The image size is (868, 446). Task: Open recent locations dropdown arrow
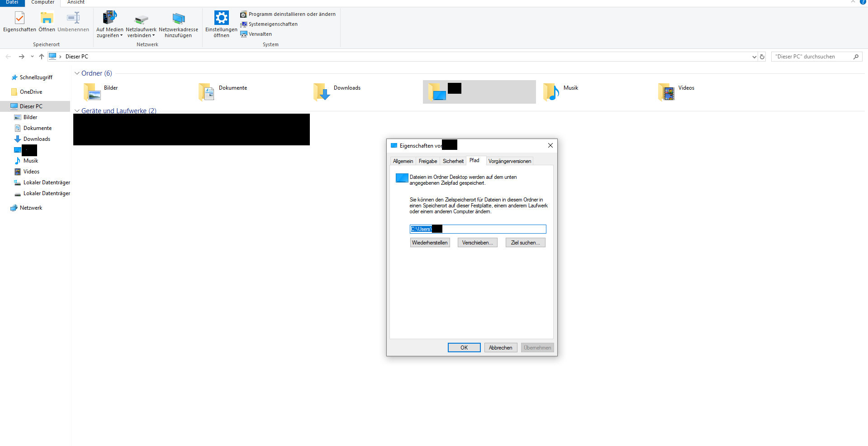click(x=32, y=57)
